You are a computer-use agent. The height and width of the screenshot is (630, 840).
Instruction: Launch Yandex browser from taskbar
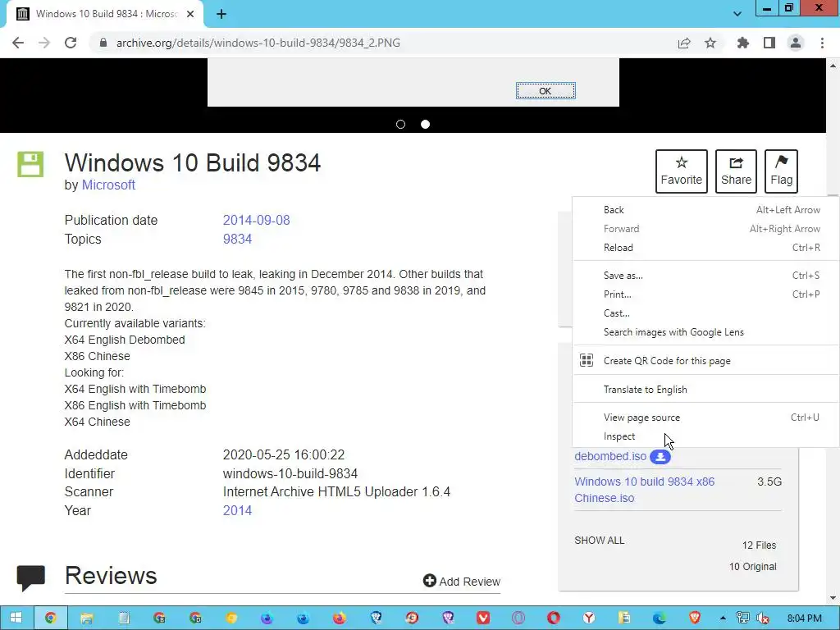(x=589, y=618)
